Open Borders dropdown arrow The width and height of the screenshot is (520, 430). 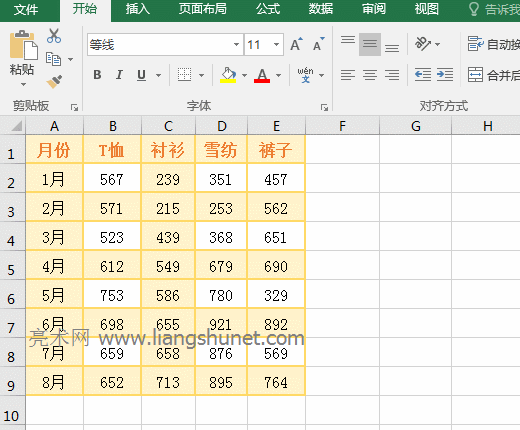tap(201, 75)
